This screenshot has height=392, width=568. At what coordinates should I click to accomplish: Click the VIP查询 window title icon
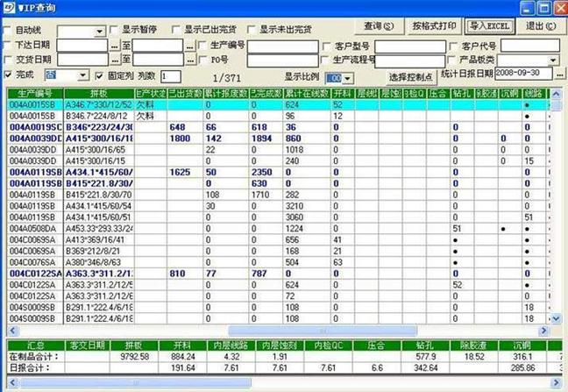8,7
